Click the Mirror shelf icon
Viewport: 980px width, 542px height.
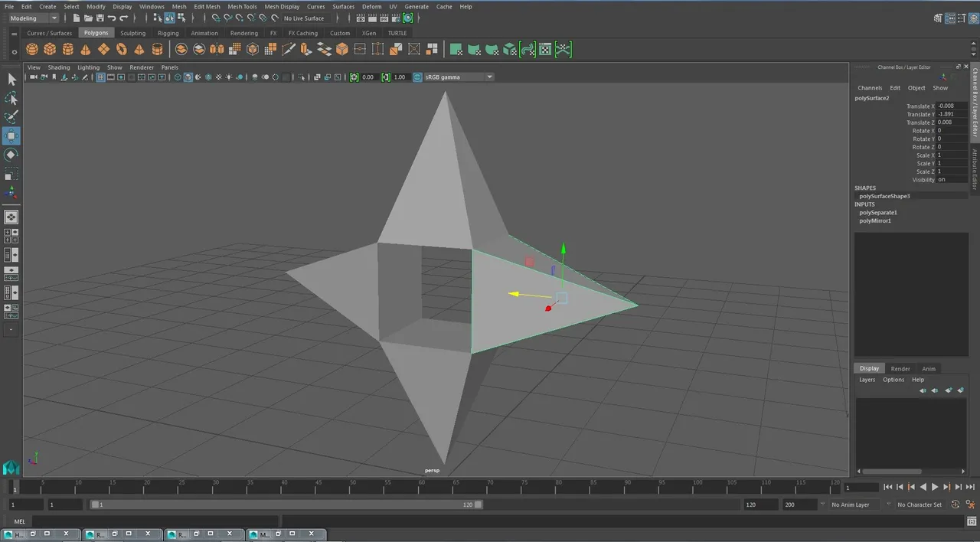click(217, 50)
